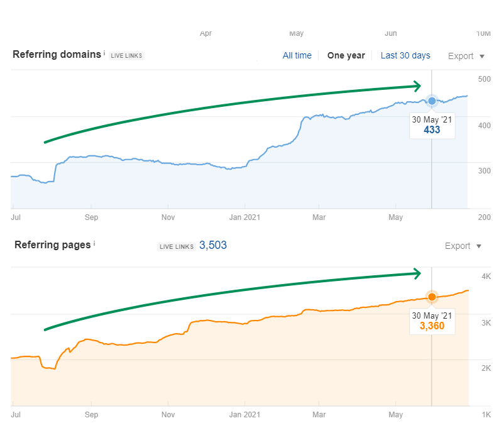This screenshot has width=504, height=428.
Task: Show the Last 30 days range
Action: coord(405,55)
